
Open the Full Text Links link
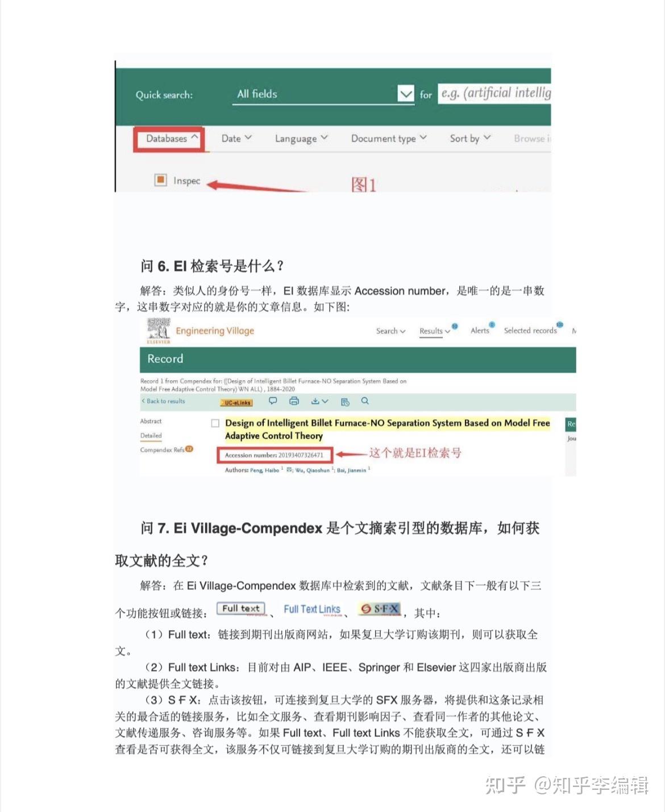point(312,609)
